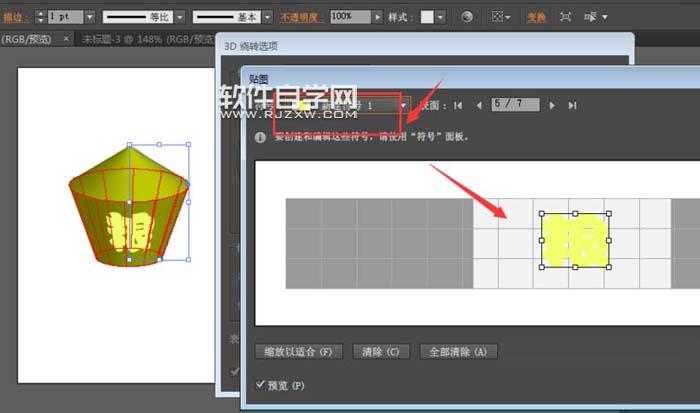
Task: Go to the first surface
Action: [x=458, y=105]
